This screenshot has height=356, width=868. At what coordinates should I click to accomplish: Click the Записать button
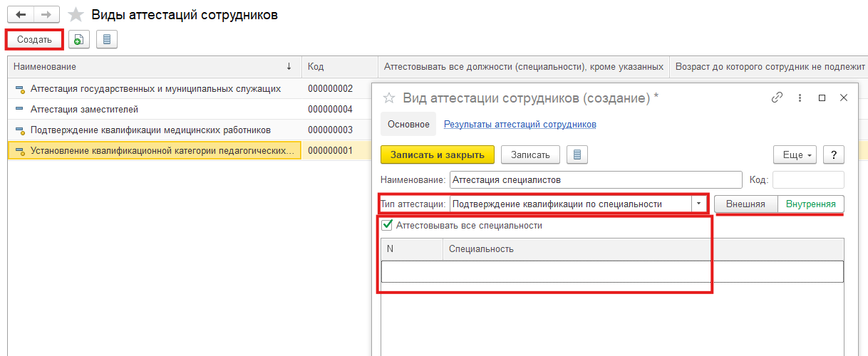(x=530, y=155)
